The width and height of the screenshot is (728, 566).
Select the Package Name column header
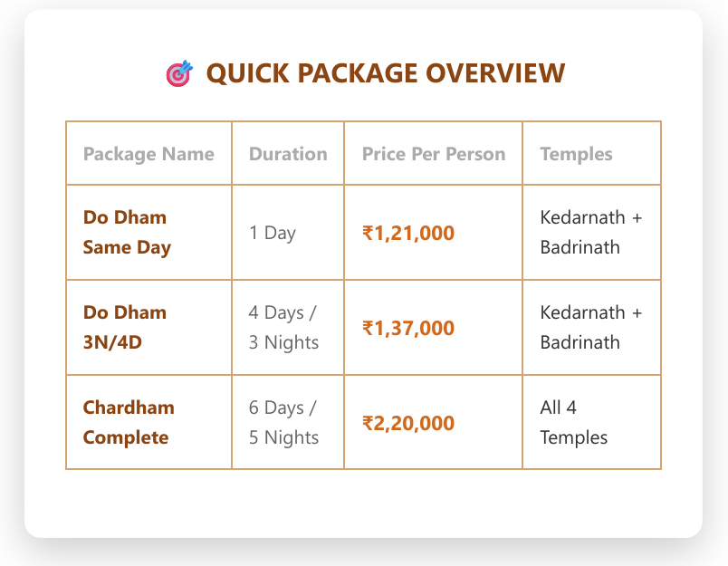(148, 154)
